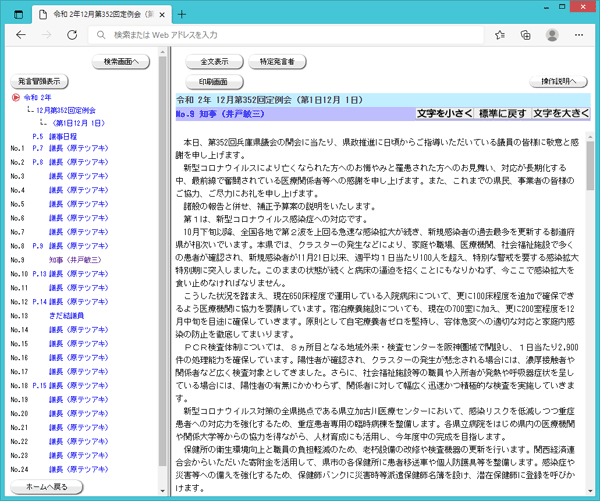The height and width of the screenshot is (501, 600).
Task: Open No.14 議長（原テツアキ）link
Action: point(78,330)
